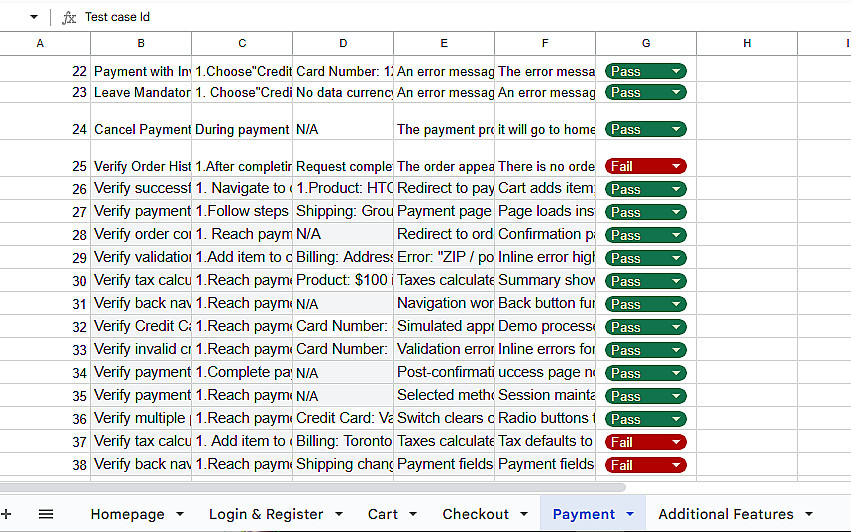Expand the Pass status dropdown in row 22

(677, 71)
